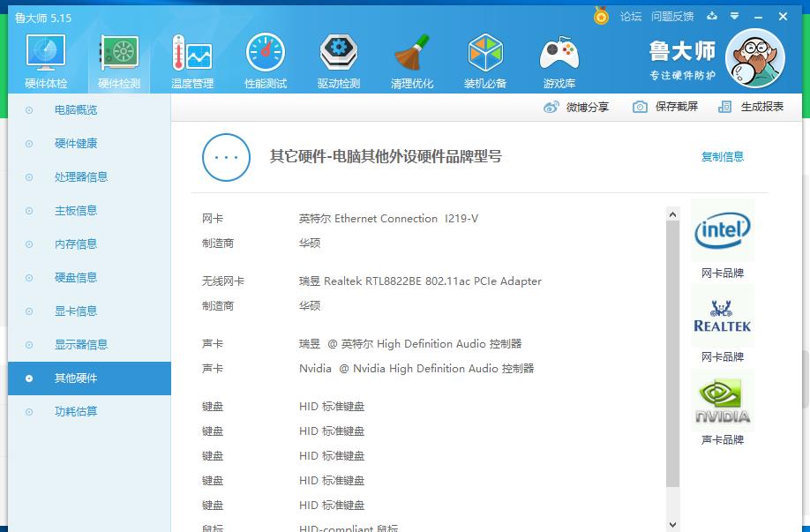Click 生成报表 generate report button
The height and width of the screenshot is (532, 810).
[x=751, y=107]
